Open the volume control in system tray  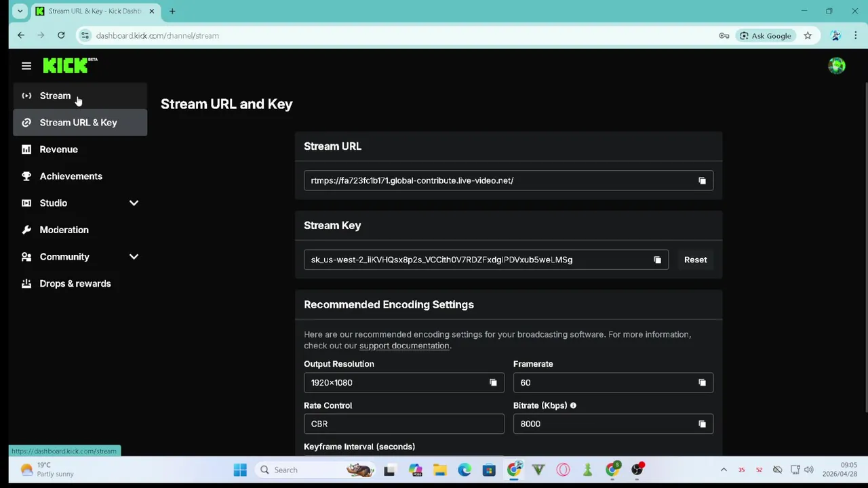point(808,470)
